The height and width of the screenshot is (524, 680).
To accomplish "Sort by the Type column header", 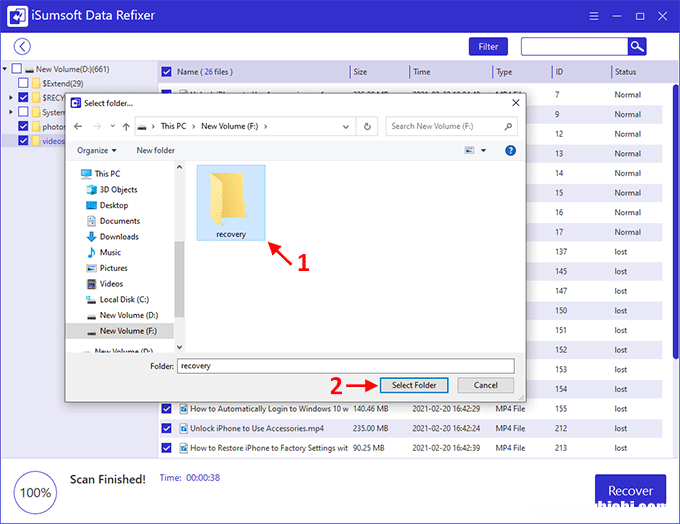I will (504, 72).
